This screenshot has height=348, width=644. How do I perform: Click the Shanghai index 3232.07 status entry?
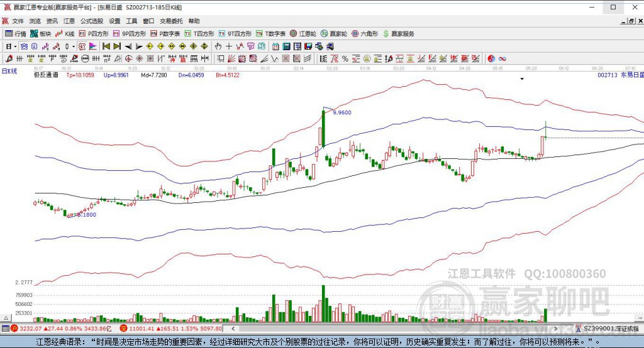pos(61,329)
